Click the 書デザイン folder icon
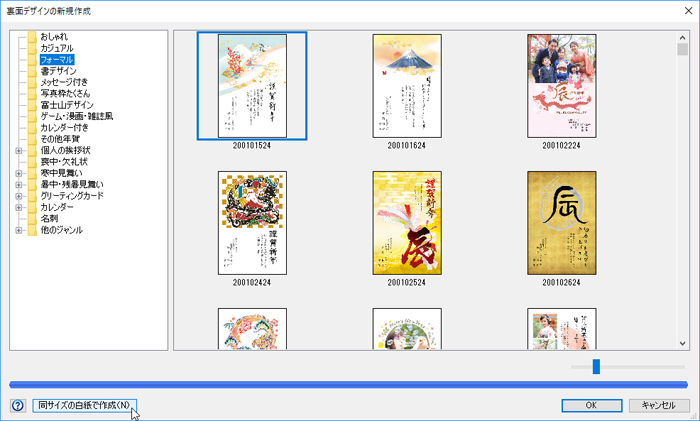The image size is (700, 421). pyautogui.click(x=33, y=71)
